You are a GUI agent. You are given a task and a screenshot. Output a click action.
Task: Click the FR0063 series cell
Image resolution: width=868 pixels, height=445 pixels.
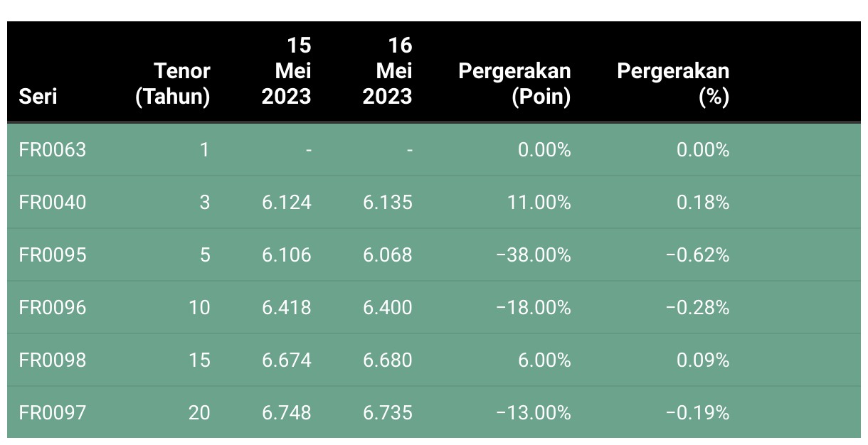pos(53,150)
